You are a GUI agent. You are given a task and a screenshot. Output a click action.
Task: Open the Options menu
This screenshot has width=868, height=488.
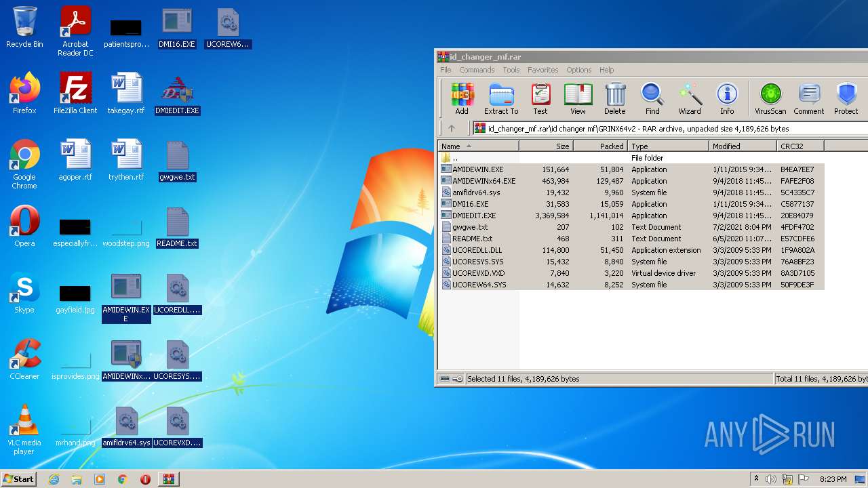click(x=579, y=70)
